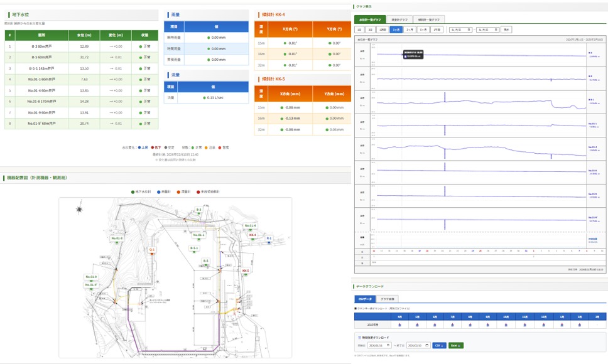Open the graph end date picker
Image resolution: width=608 pixels, height=364 pixels.
coord(487,29)
